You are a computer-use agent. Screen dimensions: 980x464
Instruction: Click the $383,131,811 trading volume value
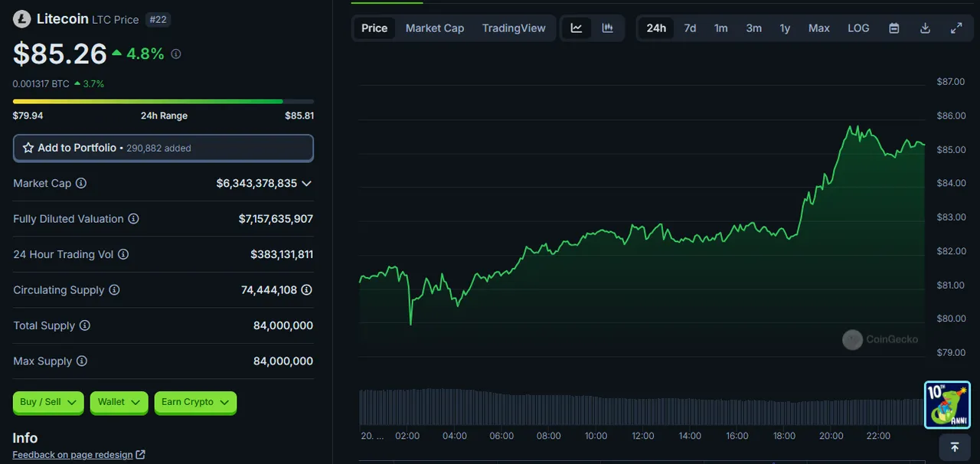[x=282, y=254]
